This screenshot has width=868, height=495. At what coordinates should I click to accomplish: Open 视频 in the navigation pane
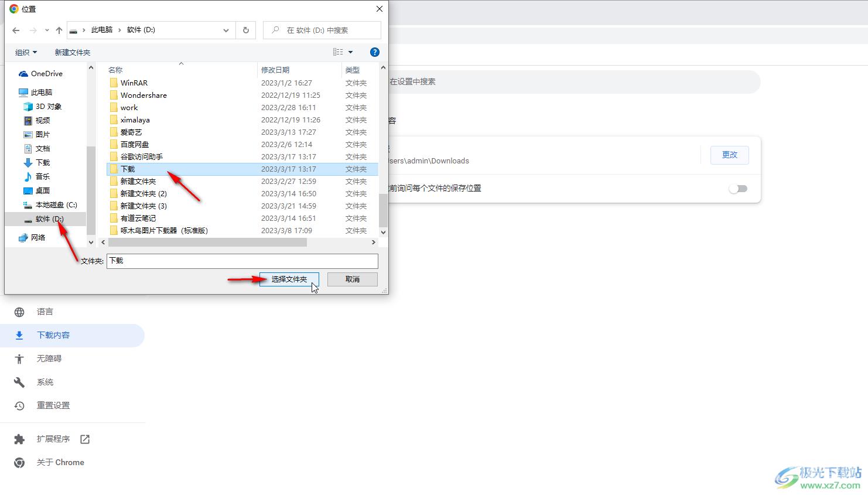coord(37,121)
